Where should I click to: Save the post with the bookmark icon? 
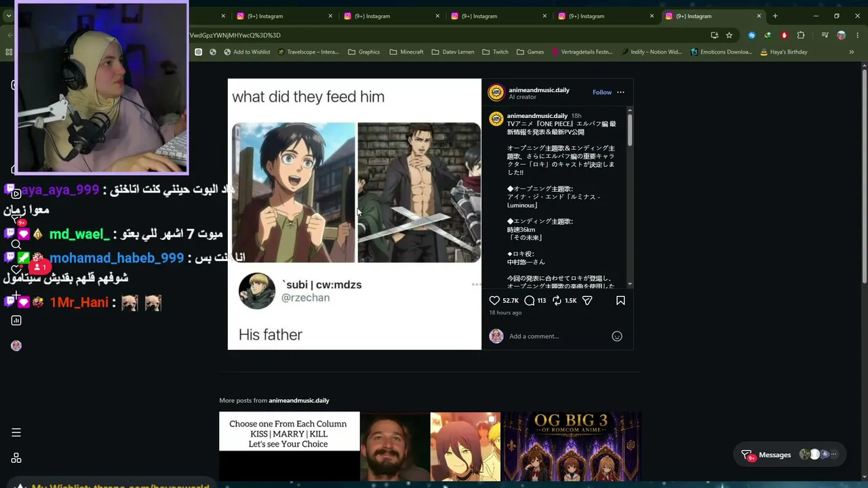pyautogui.click(x=620, y=300)
